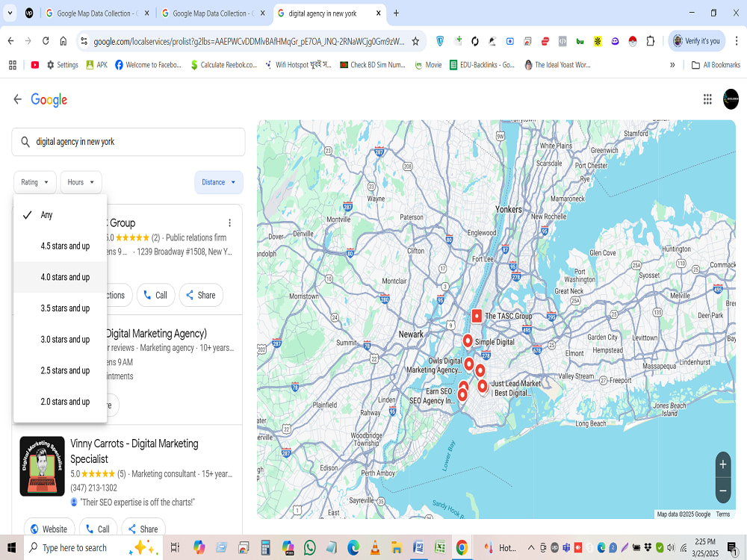747x560 pixels.
Task: Choose 3.0 stars and up
Action: pyautogui.click(x=61, y=339)
